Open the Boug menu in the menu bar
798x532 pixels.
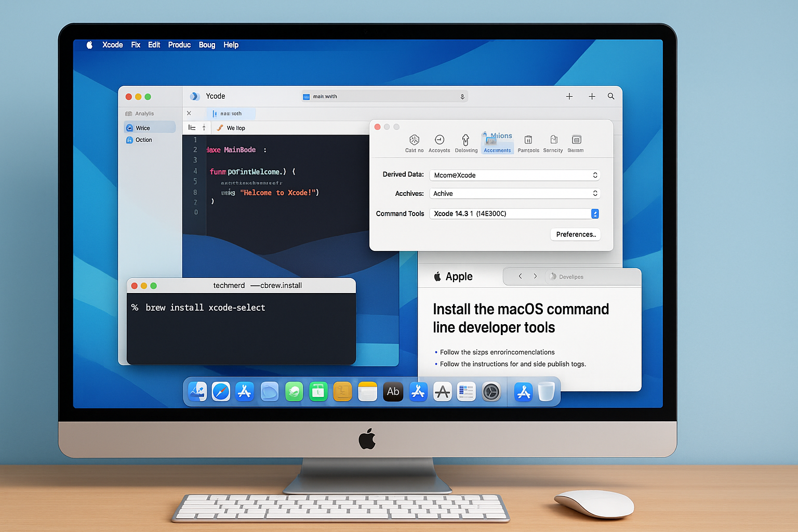coord(207,45)
